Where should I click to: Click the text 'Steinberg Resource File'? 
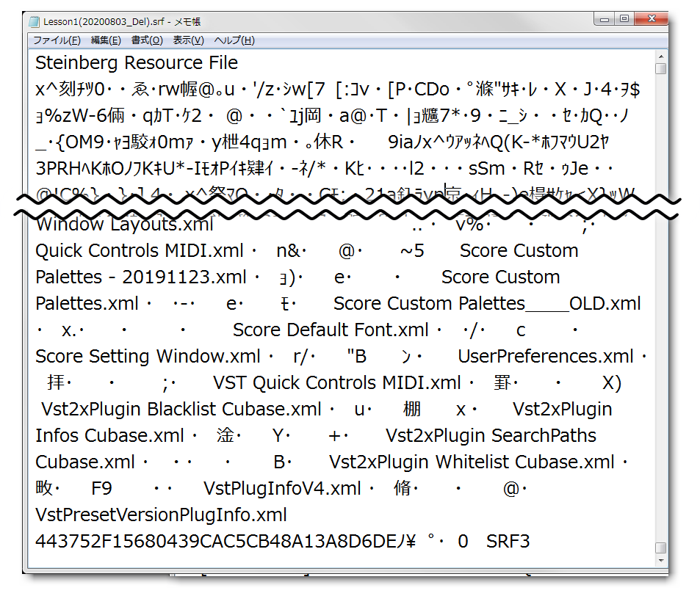tap(137, 63)
